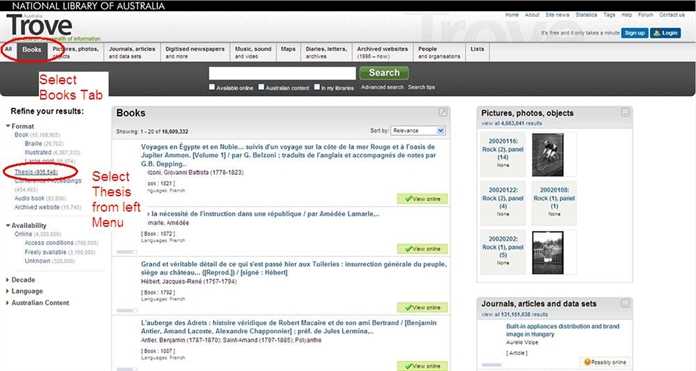Click the green Search button

(384, 73)
